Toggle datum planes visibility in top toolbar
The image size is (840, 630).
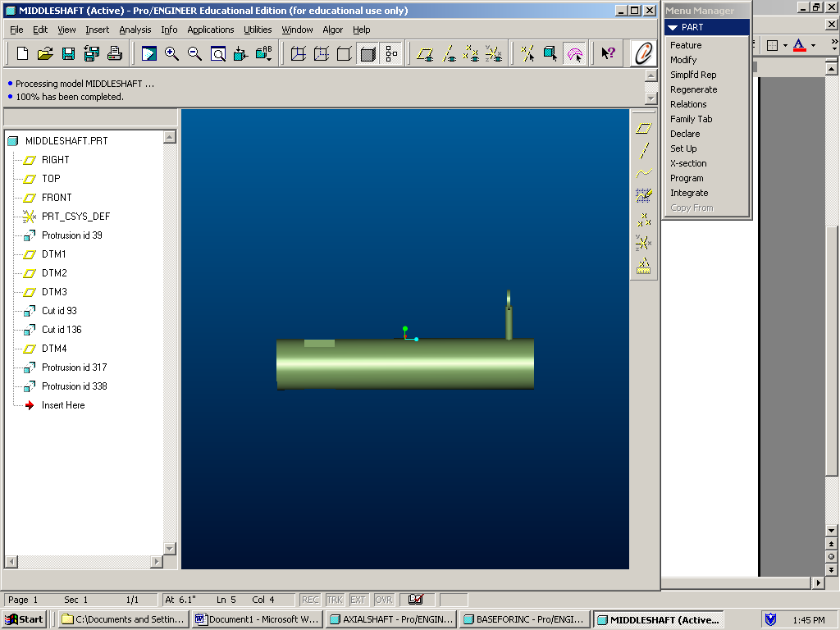(x=426, y=53)
